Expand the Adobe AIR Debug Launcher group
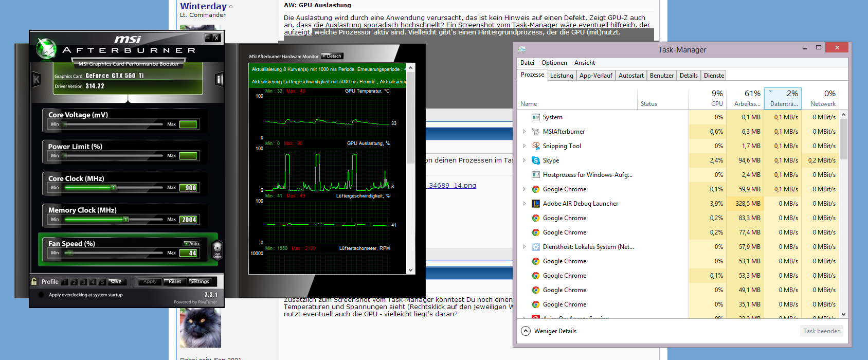Screen dimensions: 868x360 coord(524,204)
